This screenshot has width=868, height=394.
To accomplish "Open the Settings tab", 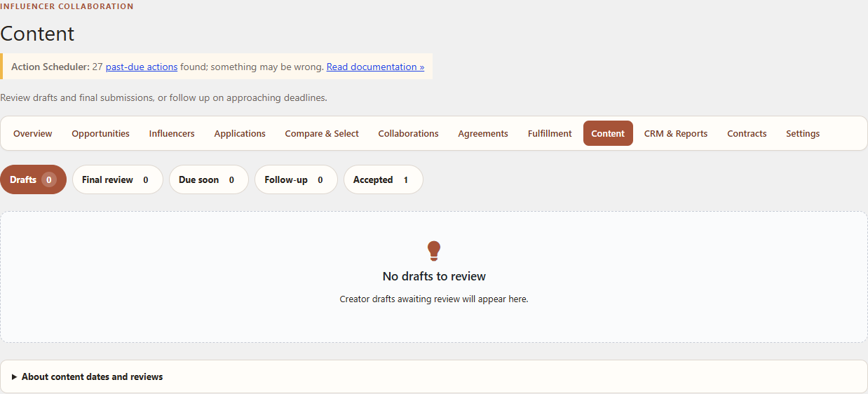I will 803,133.
